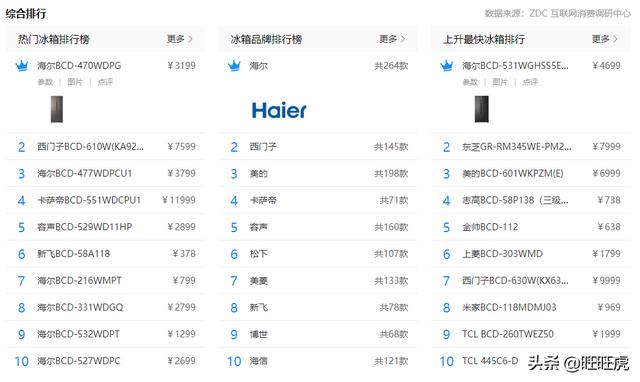
Task: Open 海尔BCD-470WDPG refrigerator thumbnail
Action: (x=57, y=109)
